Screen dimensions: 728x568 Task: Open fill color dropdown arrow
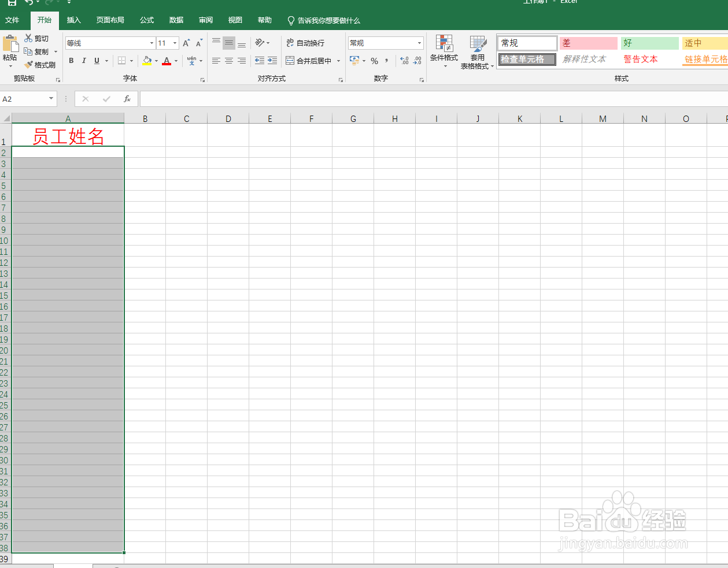156,61
